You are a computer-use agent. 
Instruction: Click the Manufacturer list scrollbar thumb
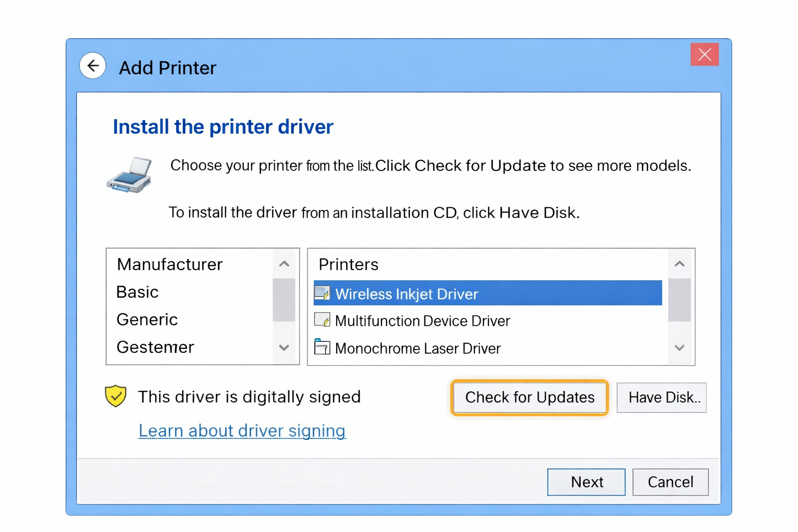(284, 300)
